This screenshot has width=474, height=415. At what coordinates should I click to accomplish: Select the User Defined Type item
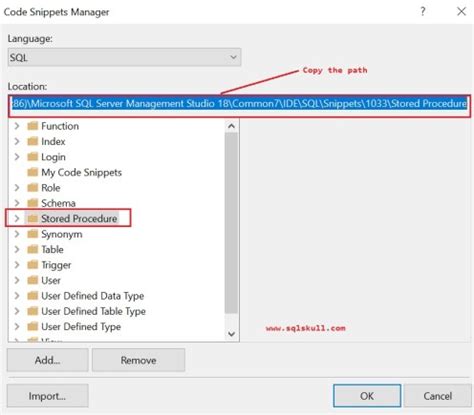coord(81,327)
